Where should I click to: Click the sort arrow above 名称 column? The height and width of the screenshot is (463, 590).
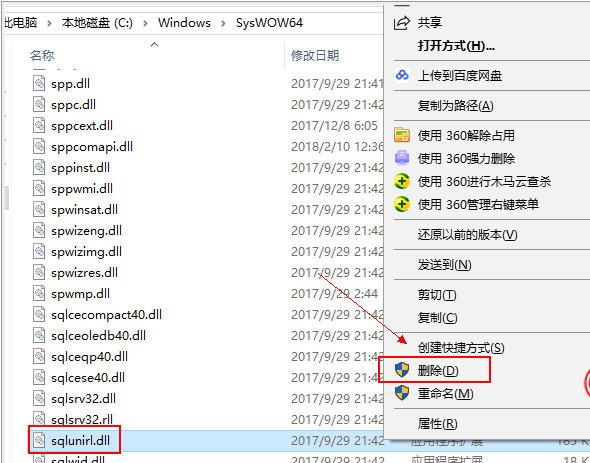pyautogui.click(x=154, y=44)
